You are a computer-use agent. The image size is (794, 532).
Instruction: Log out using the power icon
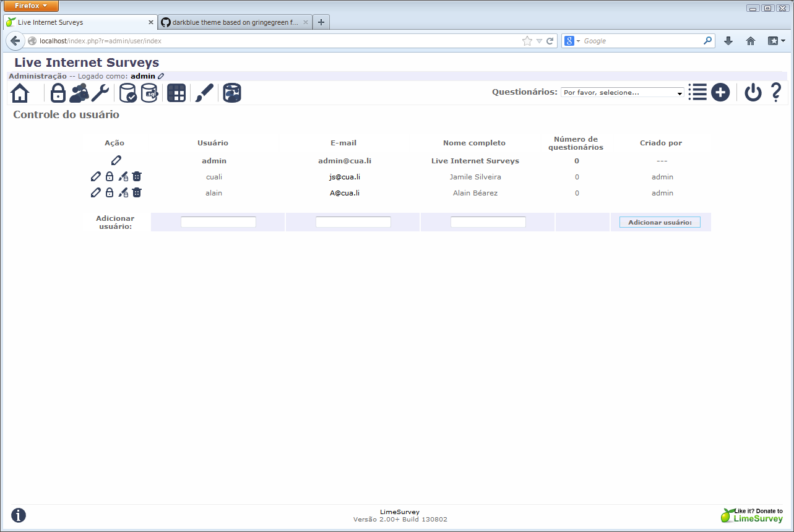coord(753,92)
